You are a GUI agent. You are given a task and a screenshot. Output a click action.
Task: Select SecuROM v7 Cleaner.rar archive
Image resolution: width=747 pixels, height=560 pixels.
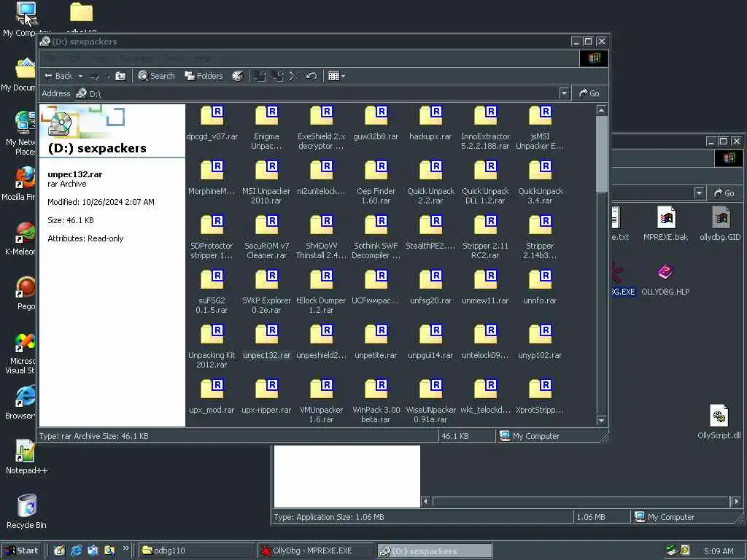[x=266, y=238]
